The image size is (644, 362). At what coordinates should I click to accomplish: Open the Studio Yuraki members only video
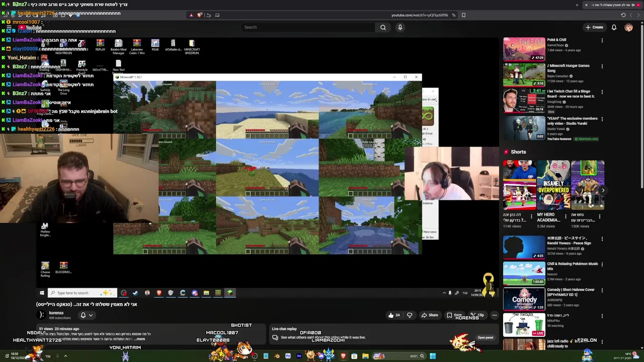(524, 128)
